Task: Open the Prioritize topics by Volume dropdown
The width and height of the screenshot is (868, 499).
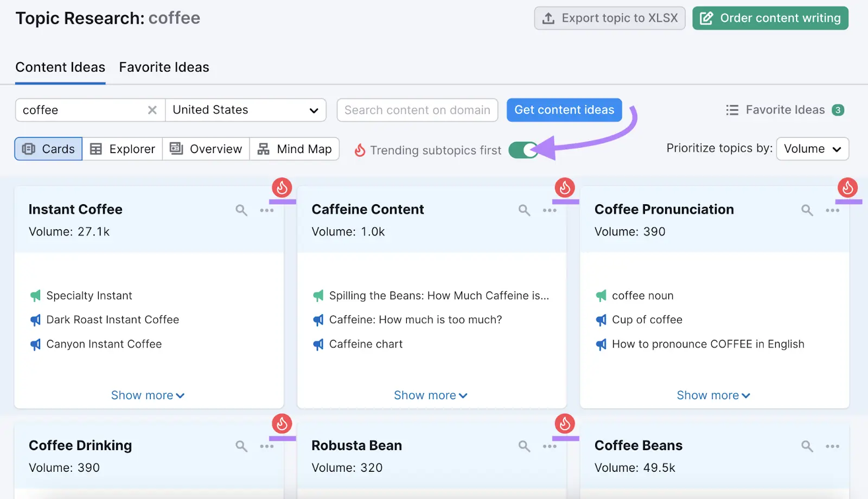Action: (x=812, y=148)
